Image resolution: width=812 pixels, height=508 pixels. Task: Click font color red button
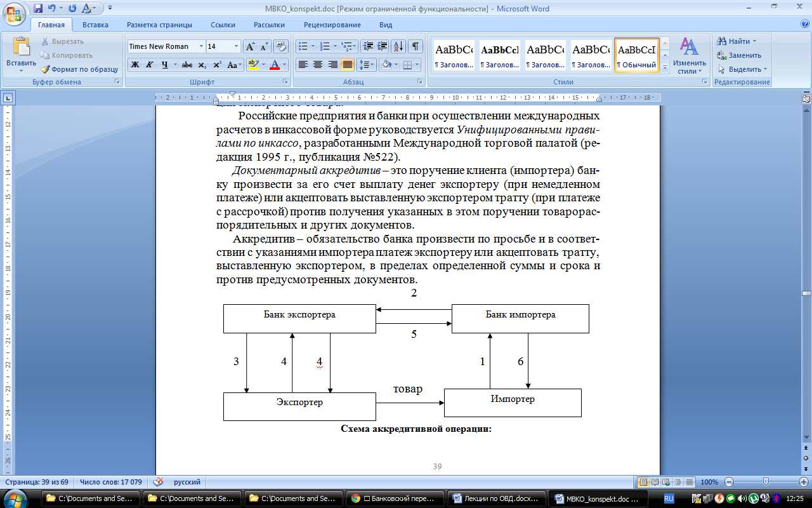coord(274,65)
